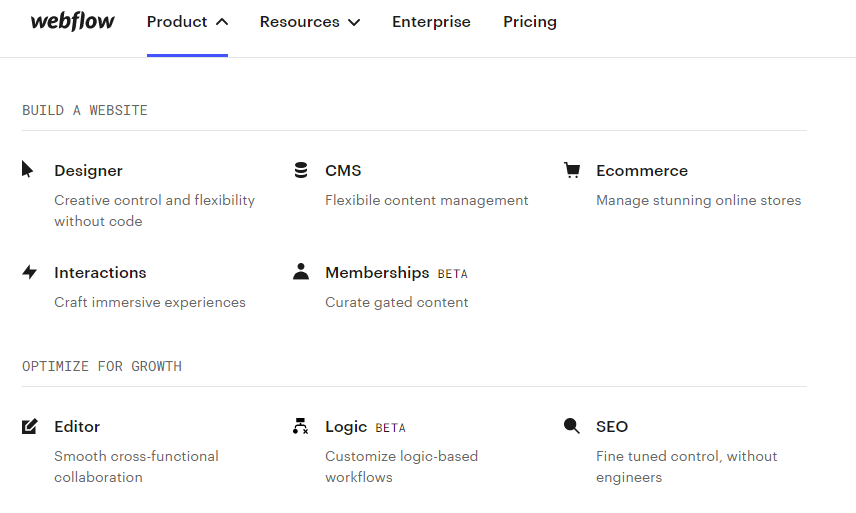856x513 pixels.
Task: Click 'Flexibile content management' description text
Action: click(427, 200)
